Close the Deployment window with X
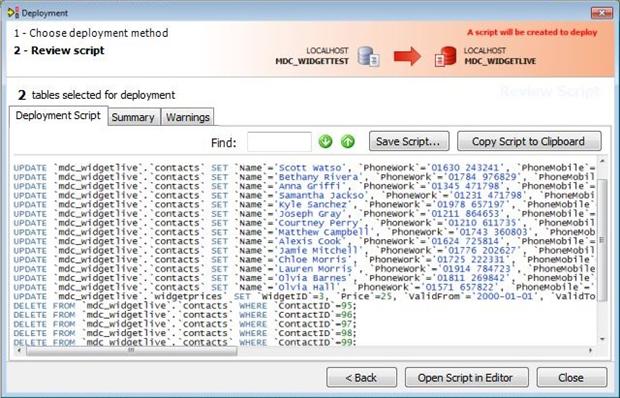Image resolution: width=620 pixels, height=398 pixels. click(601, 13)
